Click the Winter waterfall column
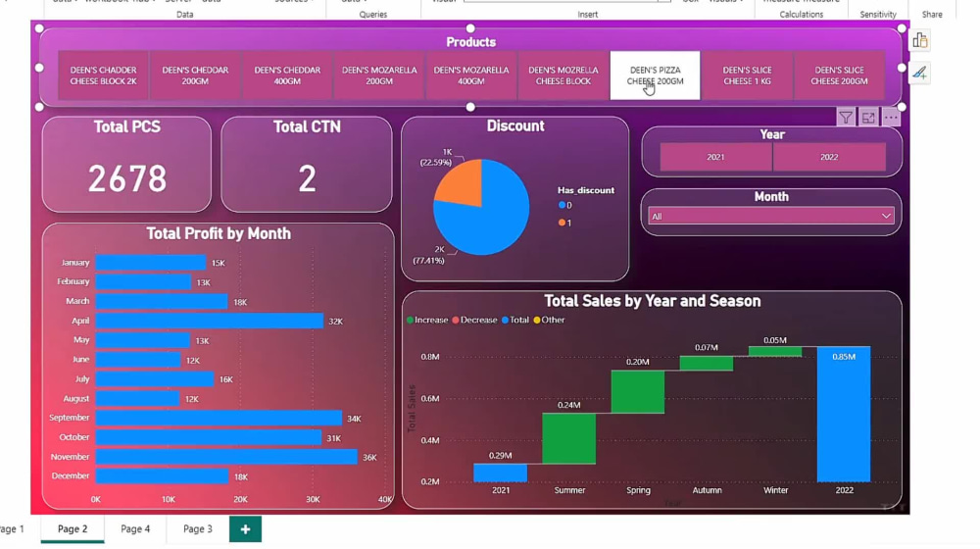This screenshot has height=549, width=980. 775,352
